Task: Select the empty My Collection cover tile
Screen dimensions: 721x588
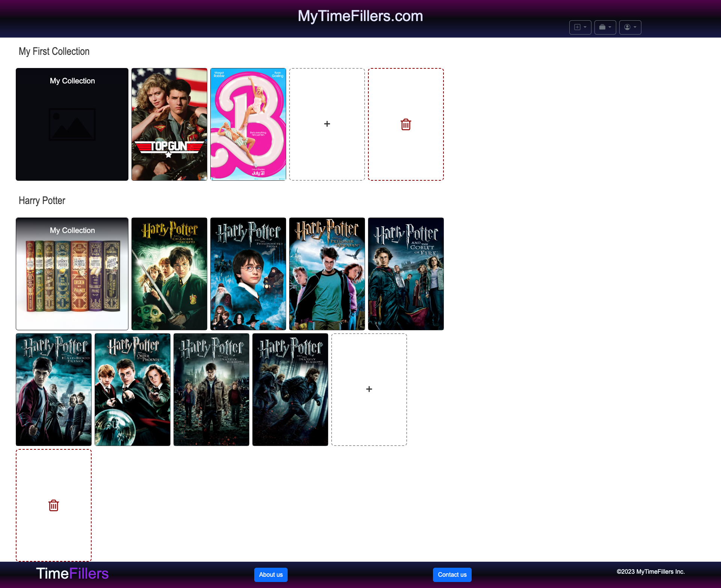Action: click(72, 124)
